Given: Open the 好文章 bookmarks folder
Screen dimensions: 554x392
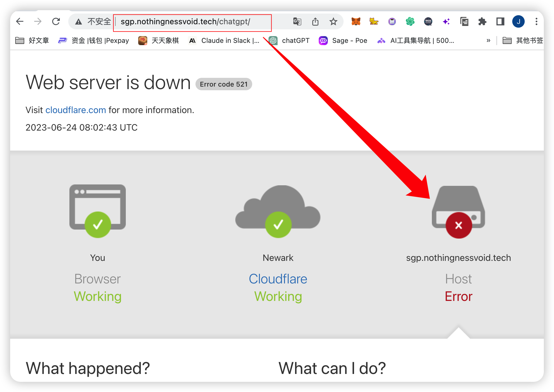Looking at the screenshot, I should click(32, 41).
